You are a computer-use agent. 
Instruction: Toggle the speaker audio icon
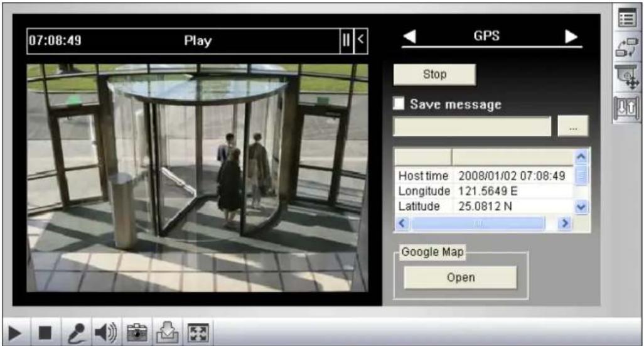pos(106,332)
